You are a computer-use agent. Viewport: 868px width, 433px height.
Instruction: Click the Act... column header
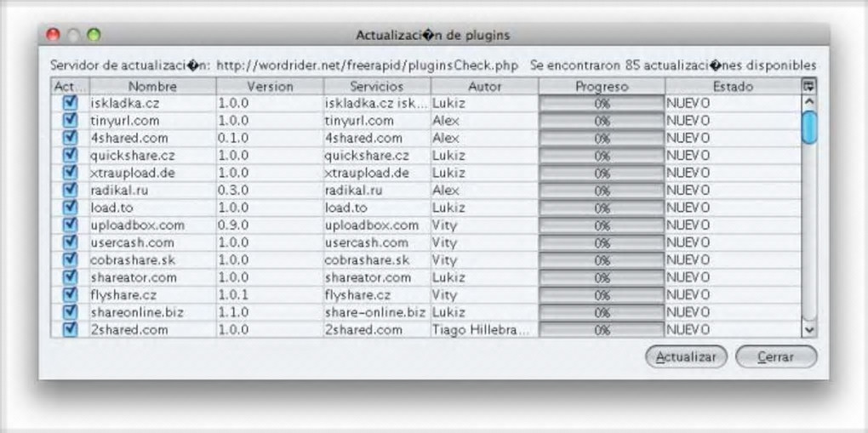click(70, 87)
